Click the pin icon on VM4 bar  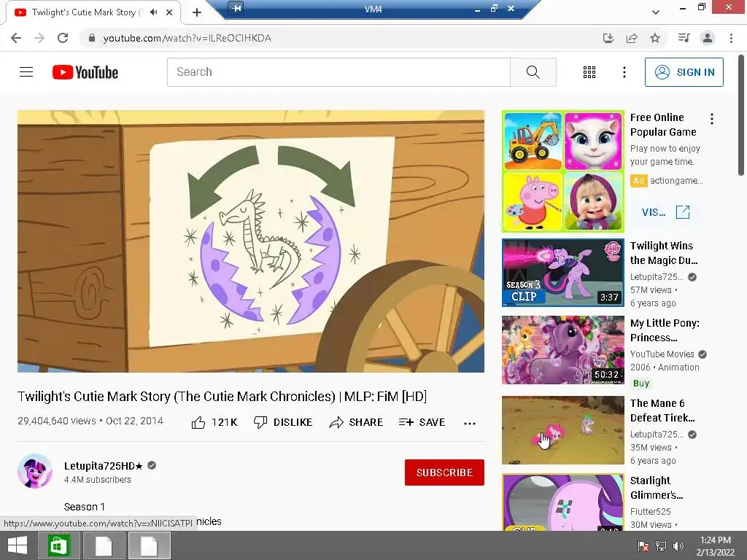pos(236,7)
